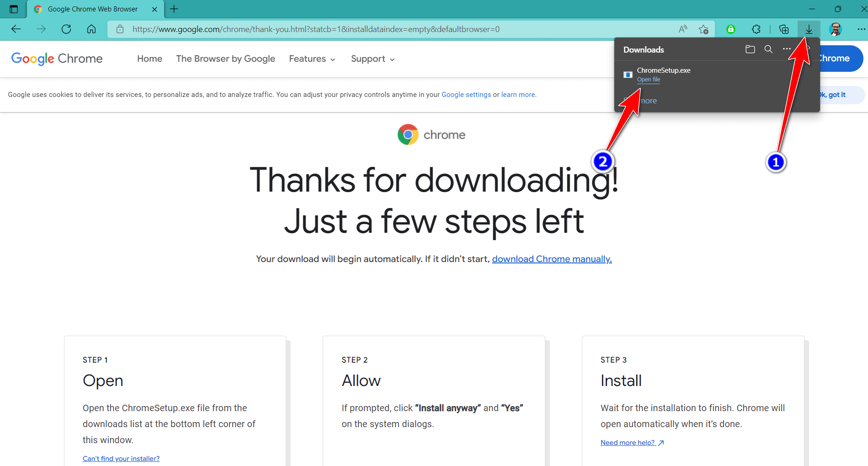Open the browser profile avatar
The height and width of the screenshot is (466, 868).
(836, 29)
